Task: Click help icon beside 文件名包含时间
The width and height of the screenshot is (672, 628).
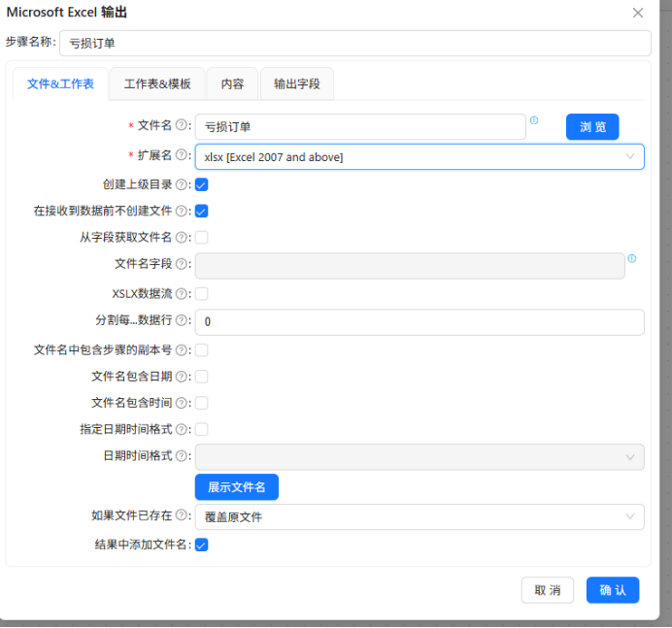Action: point(182,403)
